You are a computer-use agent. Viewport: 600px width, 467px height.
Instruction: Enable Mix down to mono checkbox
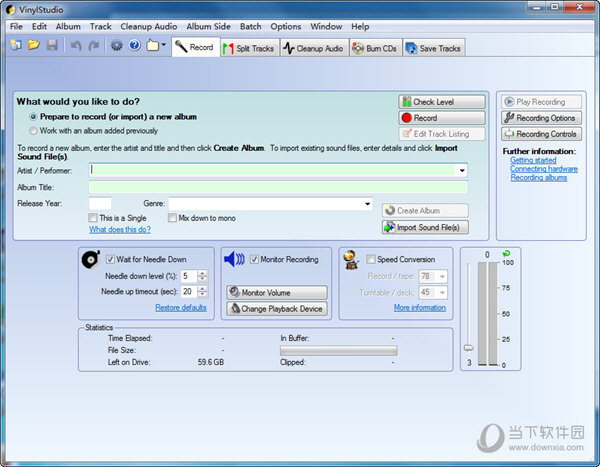[x=172, y=218]
